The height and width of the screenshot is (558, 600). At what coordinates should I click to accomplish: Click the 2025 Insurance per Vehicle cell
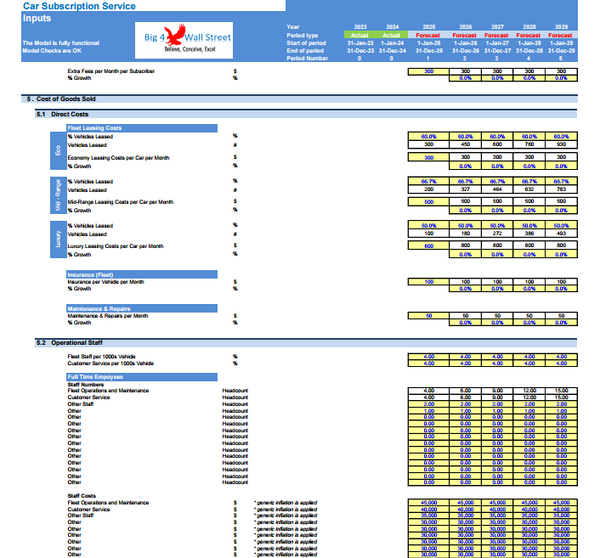(428, 282)
